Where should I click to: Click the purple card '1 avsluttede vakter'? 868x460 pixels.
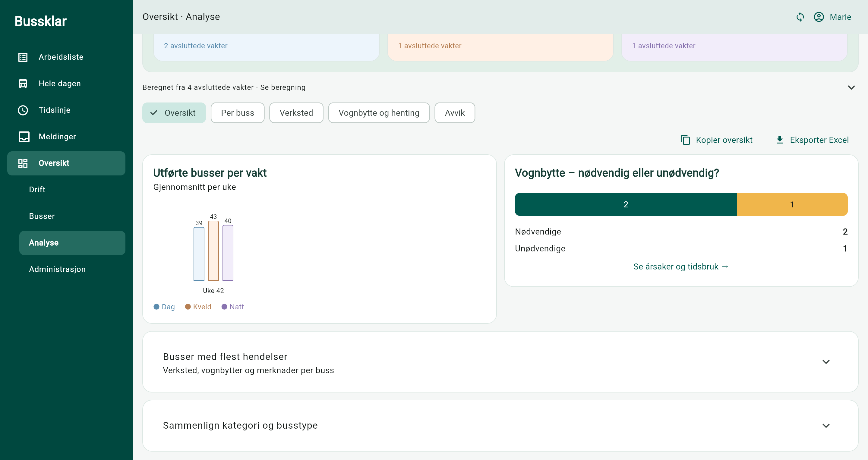[x=734, y=47]
